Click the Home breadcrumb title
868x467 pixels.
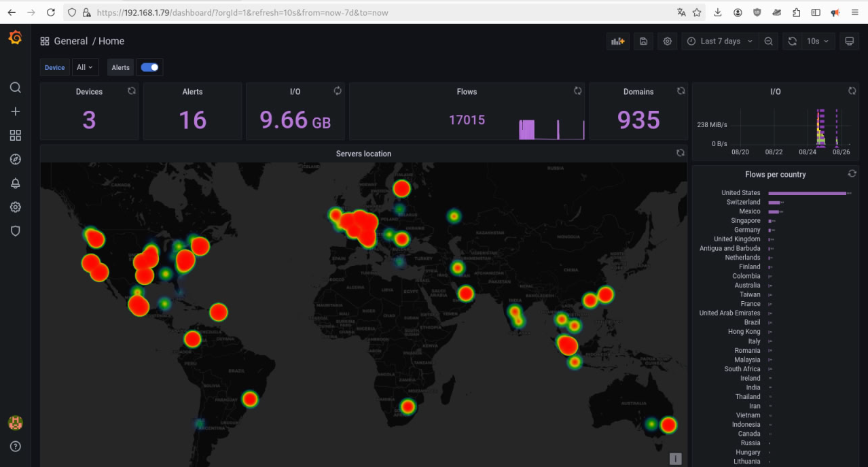[111, 41]
